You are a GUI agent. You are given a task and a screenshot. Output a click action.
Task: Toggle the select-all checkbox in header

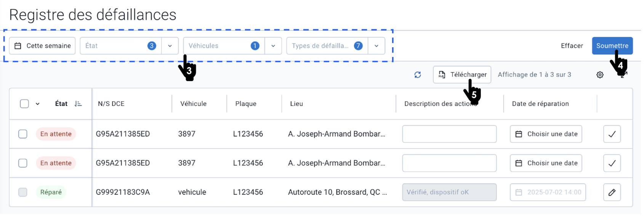[24, 104]
